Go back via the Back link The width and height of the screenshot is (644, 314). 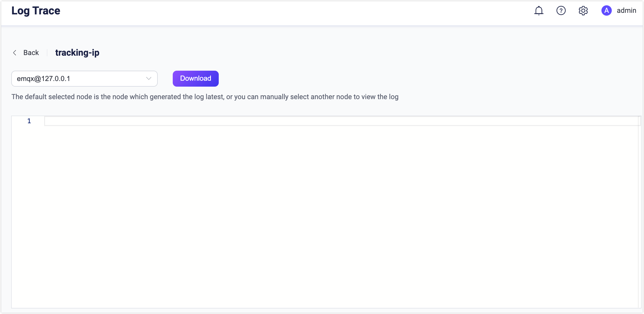coord(31,53)
